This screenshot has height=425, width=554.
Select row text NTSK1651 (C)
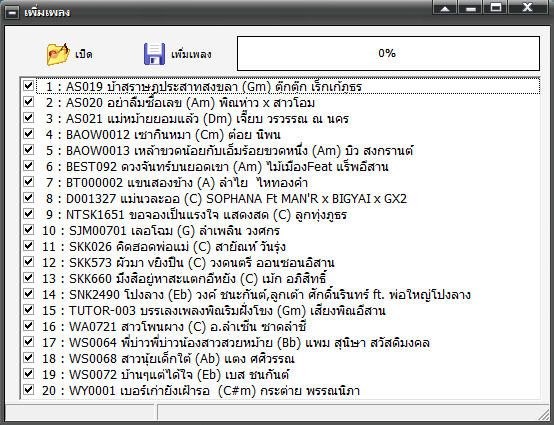coord(196,215)
